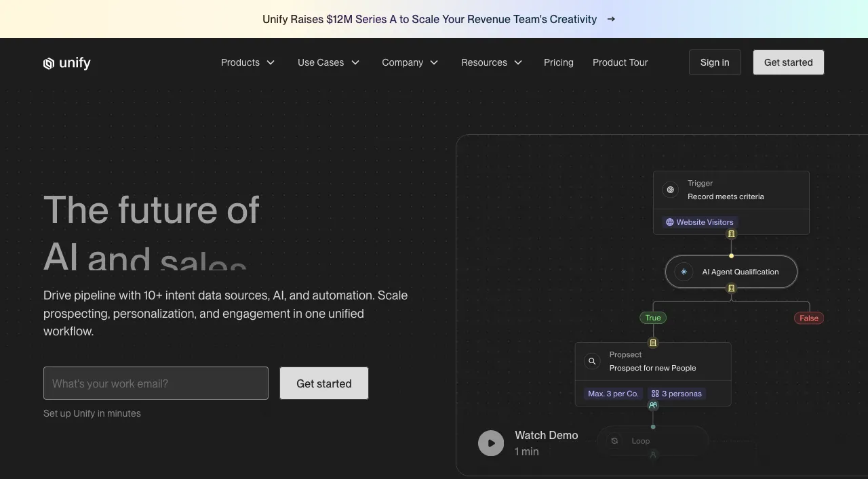Click the AI Agent Qualification sparkle icon

684,272
